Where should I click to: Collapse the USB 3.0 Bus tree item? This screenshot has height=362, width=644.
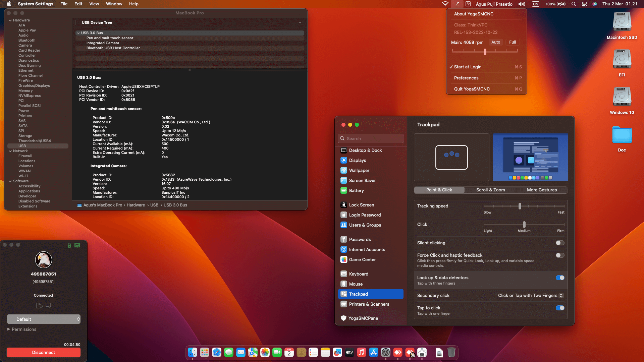(x=78, y=33)
